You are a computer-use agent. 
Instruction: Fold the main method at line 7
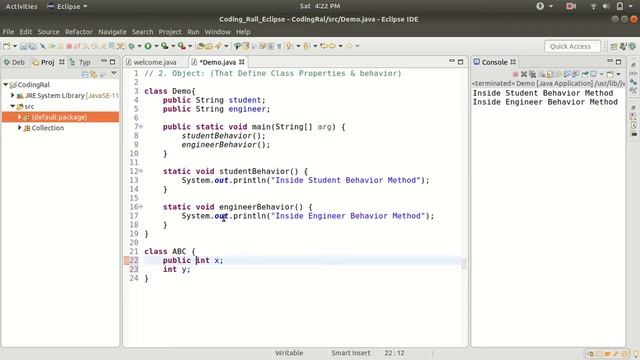pyautogui.click(x=141, y=127)
